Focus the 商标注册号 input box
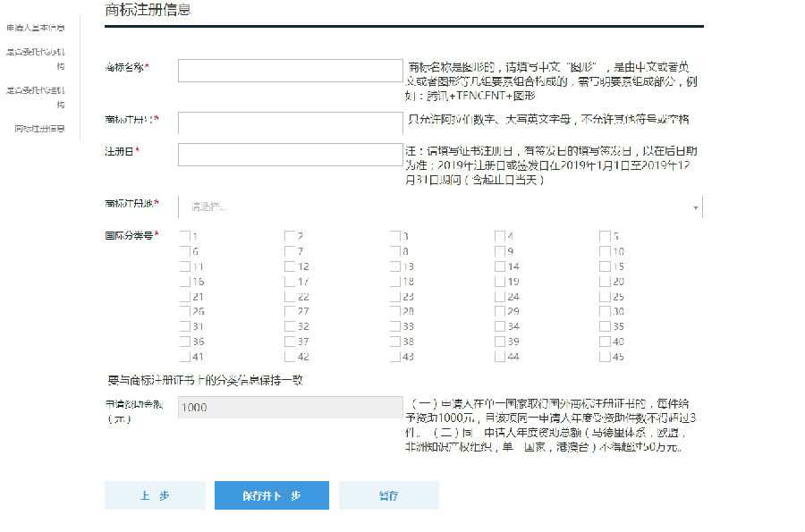Image resolution: width=805 pixels, height=532 pixels. click(290, 122)
